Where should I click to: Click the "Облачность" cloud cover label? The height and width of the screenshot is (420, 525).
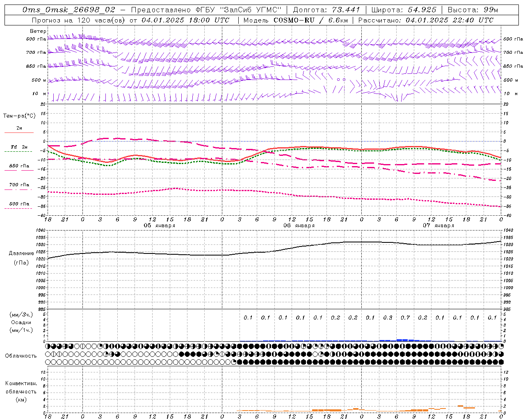[21, 356]
